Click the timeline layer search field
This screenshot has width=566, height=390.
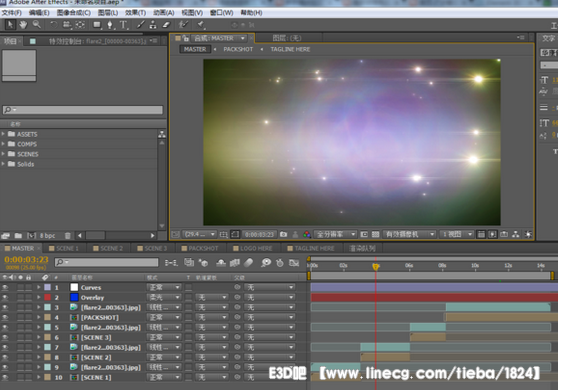106,262
